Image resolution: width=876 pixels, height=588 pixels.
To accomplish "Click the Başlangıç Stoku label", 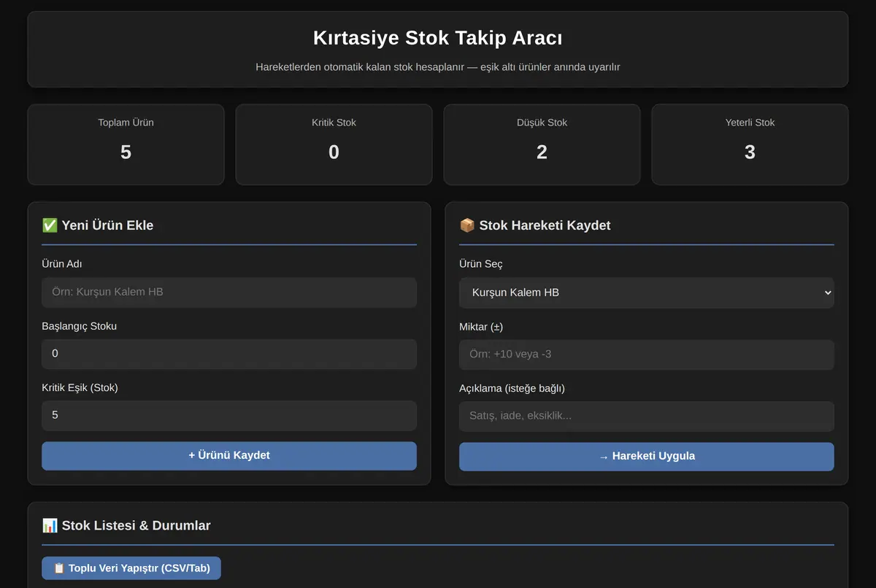I will (x=79, y=326).
